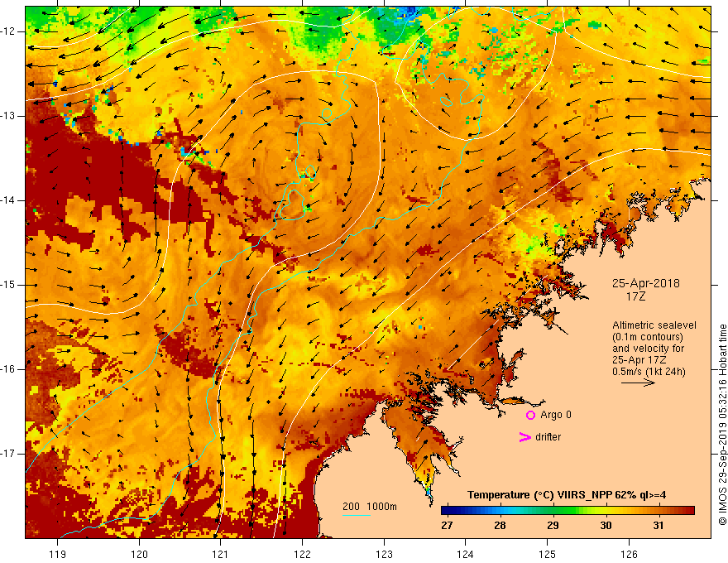This screenshot has width=728, height=563.
Task: Click the longitude axis label '120'
Action: pyautogui.click(x=139, y=554)
